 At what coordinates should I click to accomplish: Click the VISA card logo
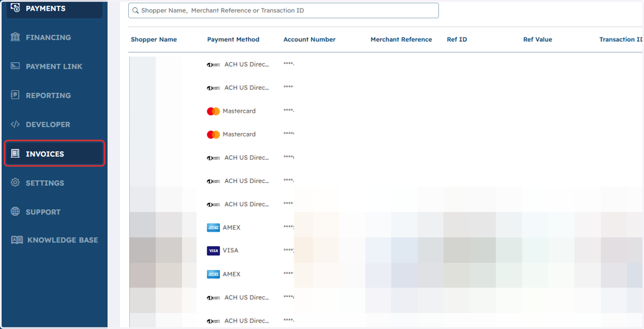(213, 251)
